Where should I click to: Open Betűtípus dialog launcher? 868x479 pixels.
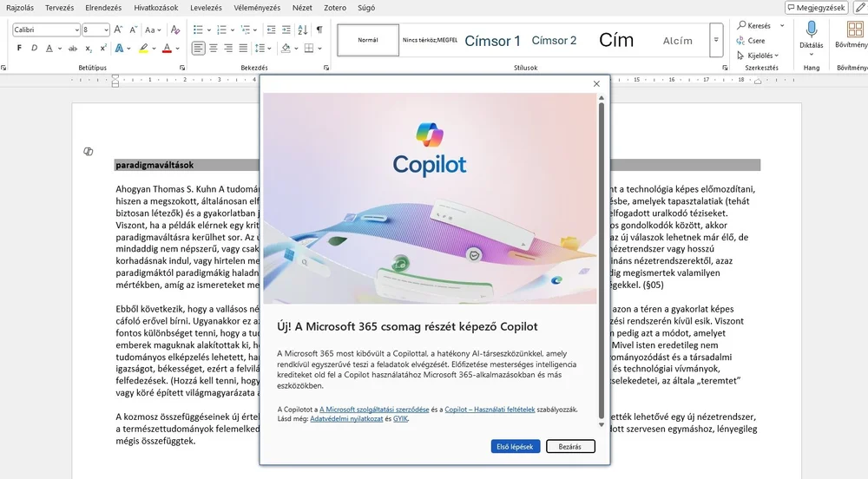tap(182, 68)
